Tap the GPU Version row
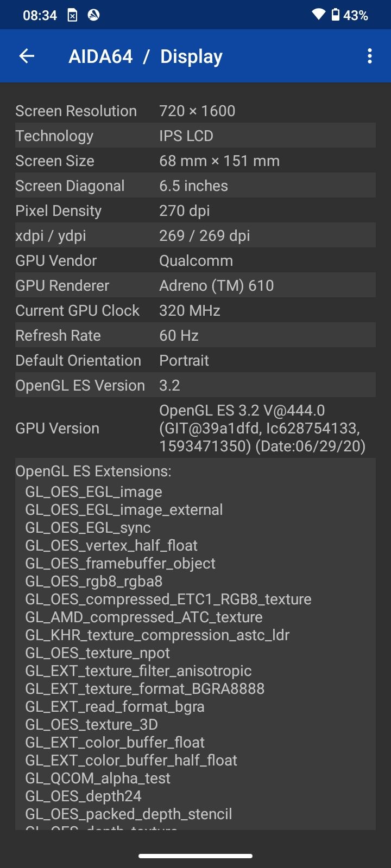 click(195, 428)
